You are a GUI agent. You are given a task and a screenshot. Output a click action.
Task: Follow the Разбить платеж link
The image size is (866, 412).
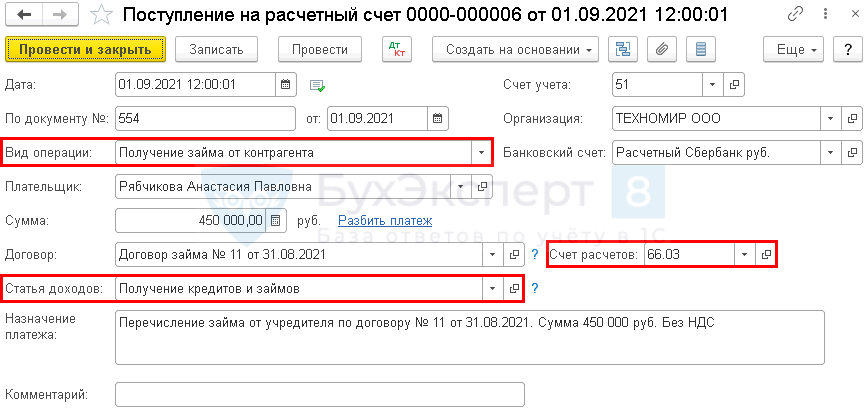pyautogui.click(x=385, y=221)
